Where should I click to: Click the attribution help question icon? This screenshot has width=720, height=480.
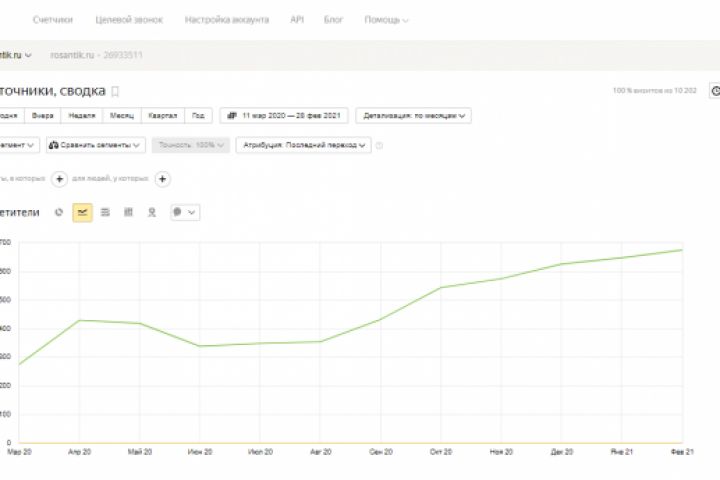379,146
